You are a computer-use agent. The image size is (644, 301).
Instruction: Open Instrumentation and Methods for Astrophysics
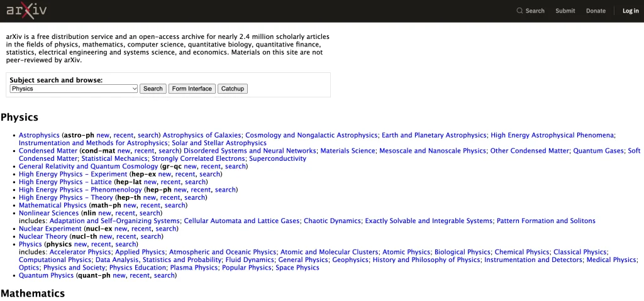pyautogui.click(x=93, y=143)
